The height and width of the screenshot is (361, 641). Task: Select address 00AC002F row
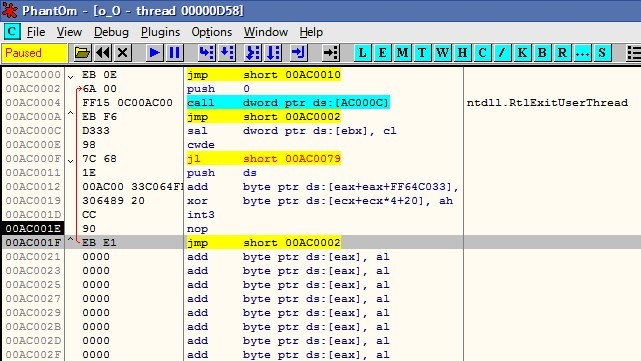[33, 354]
